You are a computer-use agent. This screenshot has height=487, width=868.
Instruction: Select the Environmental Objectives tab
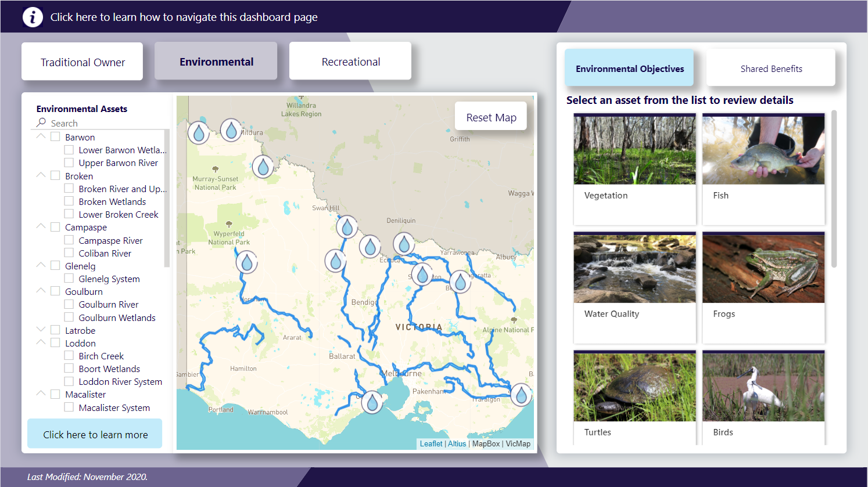(629, 68)
